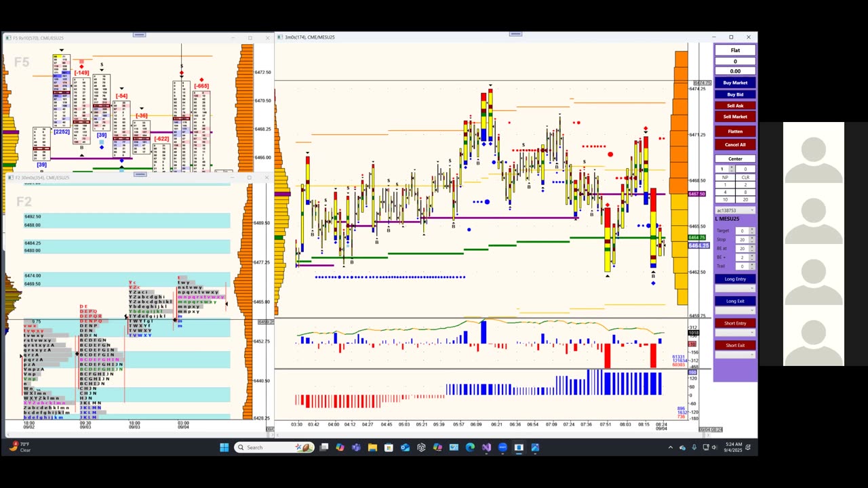Show hidden system tray icons
Image resolution: width=868 pixels, height=488 pixels.
671,447
